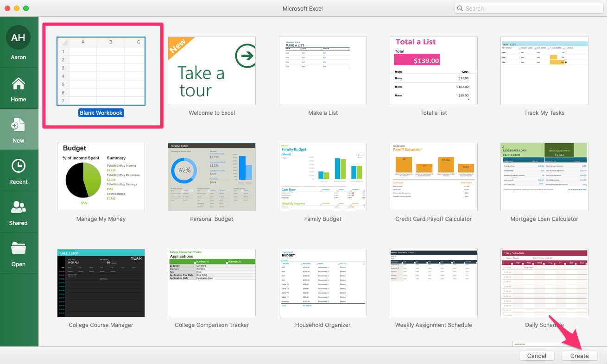607x364 pixels.
Task: Select the New document sidebar icon
Action: click(x=19, y=125)
